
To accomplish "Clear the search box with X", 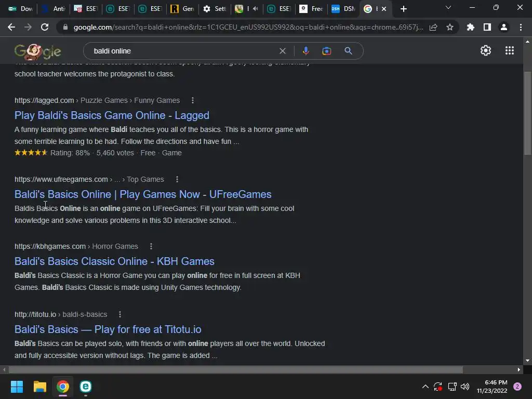I will (x=282, y=51).
